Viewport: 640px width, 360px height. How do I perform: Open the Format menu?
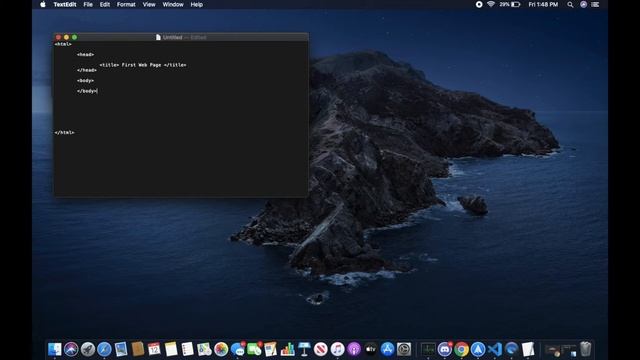pos(126,4)
